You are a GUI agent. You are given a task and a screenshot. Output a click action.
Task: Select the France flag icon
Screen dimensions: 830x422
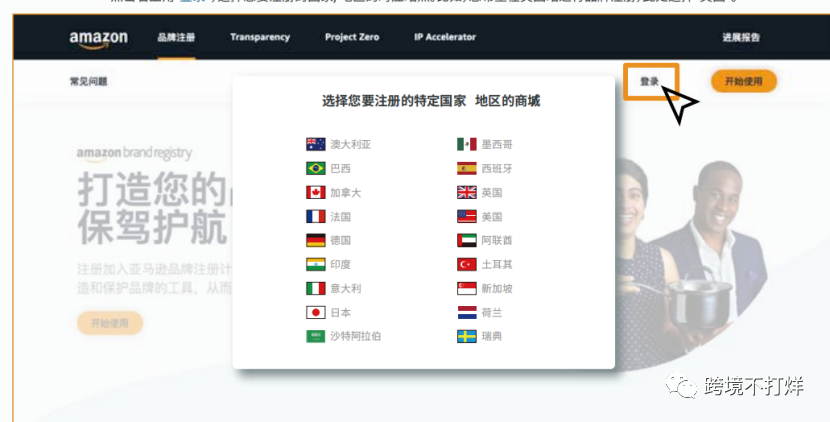315,217
